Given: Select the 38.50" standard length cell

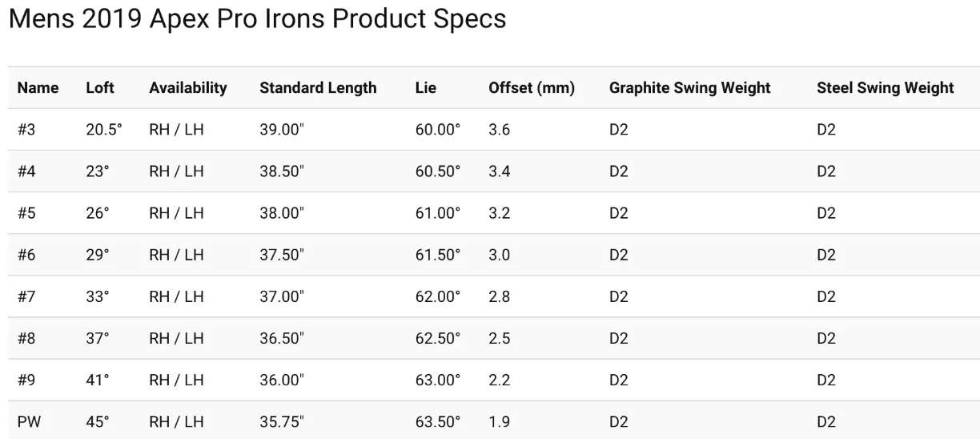Looking at the screenshot, I should tap(282, 171).
